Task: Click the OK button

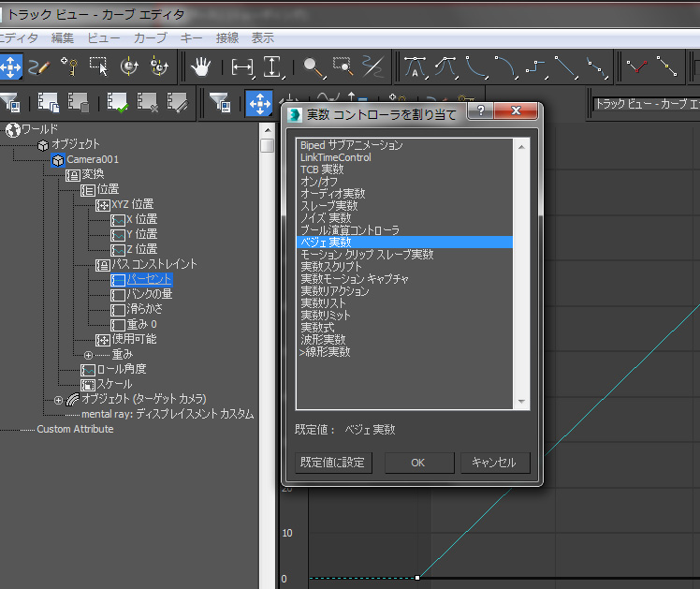Action: pos(419,463)
